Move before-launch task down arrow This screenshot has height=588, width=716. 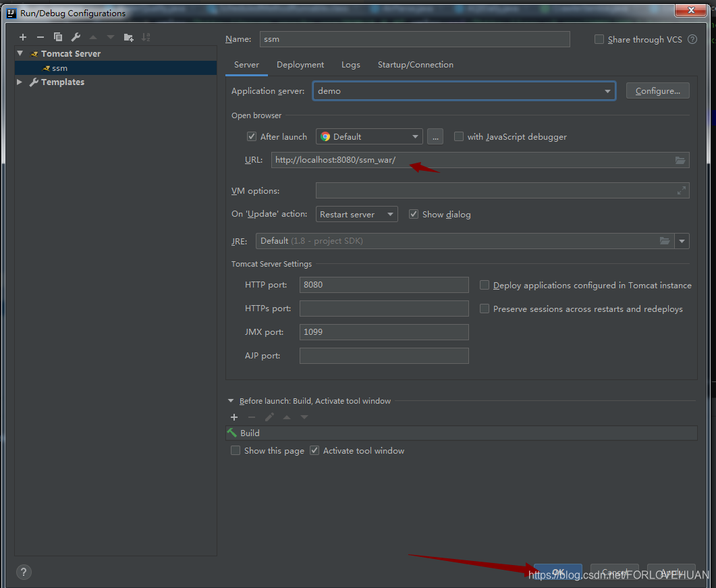point(304,418)
